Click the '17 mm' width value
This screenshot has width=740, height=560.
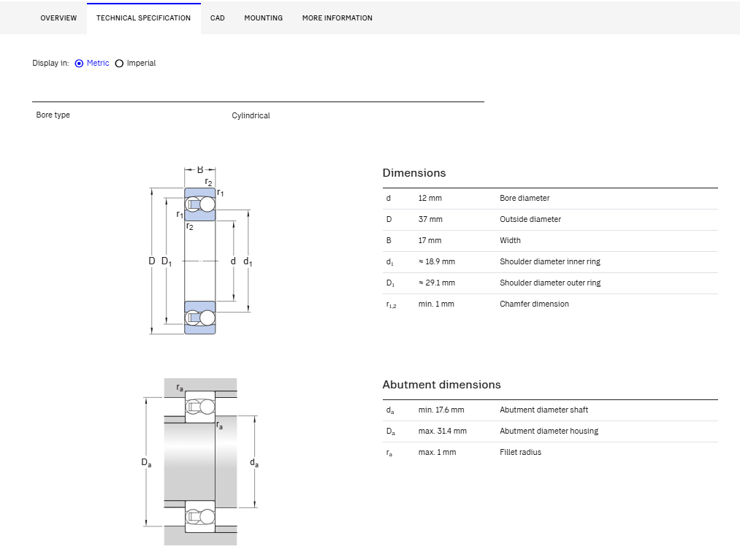[x=430, y=241]
